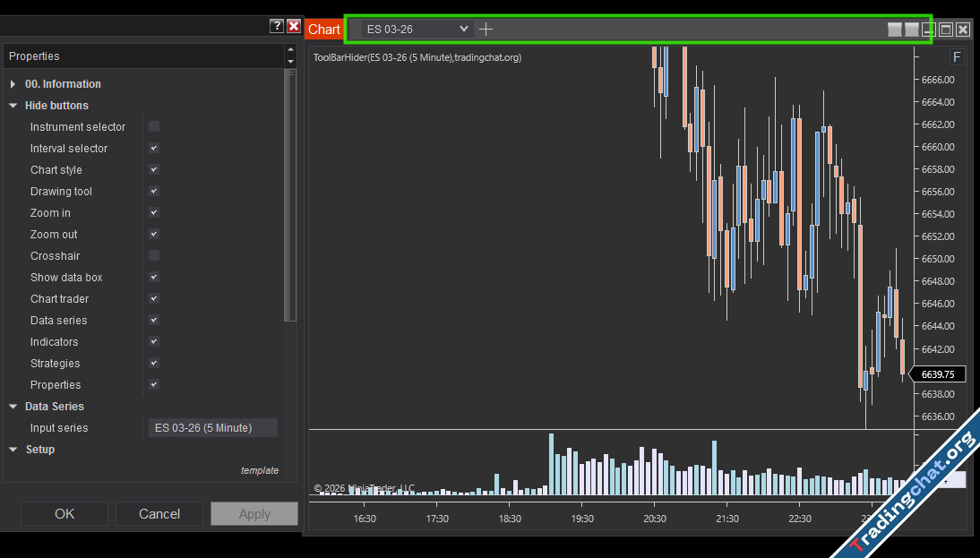The height and width of the screenshot is (558, 980).
Task: Click the Cancel button
Action: click(159, 514)
